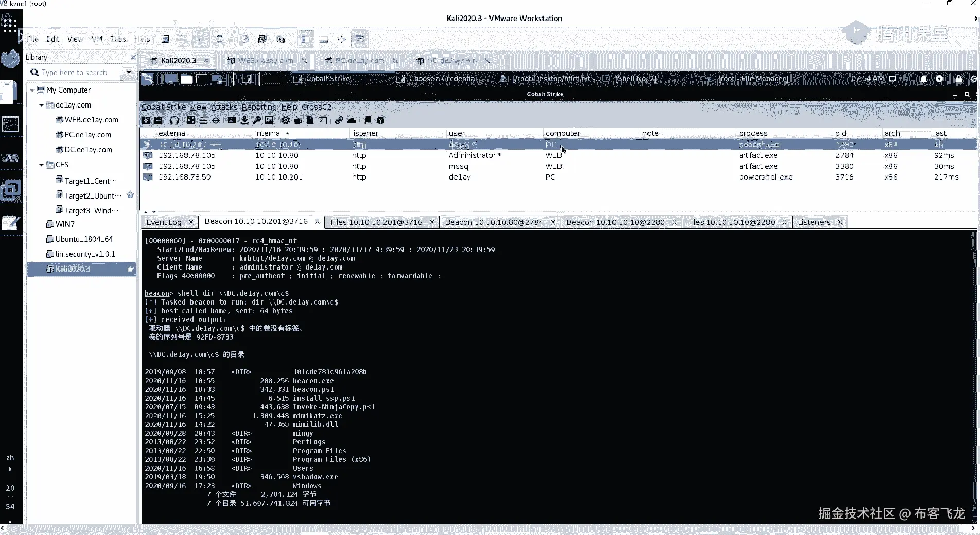Enter VMware full screen mode

point(341,39)
